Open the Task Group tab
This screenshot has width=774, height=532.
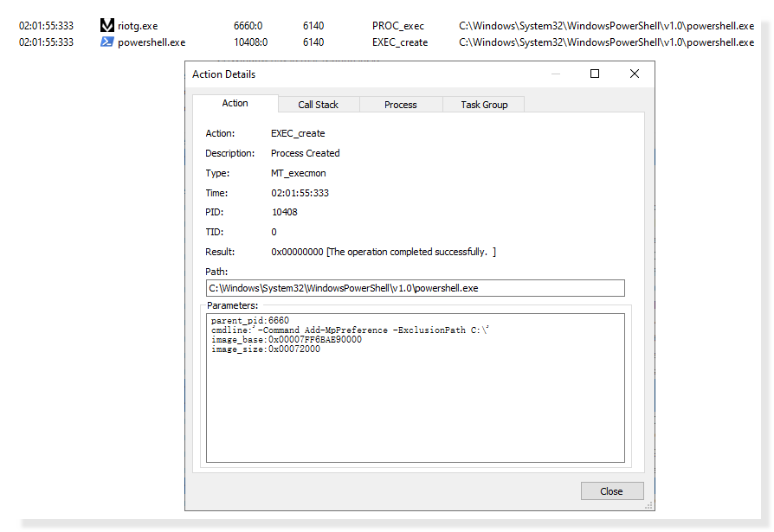point(484,105)
